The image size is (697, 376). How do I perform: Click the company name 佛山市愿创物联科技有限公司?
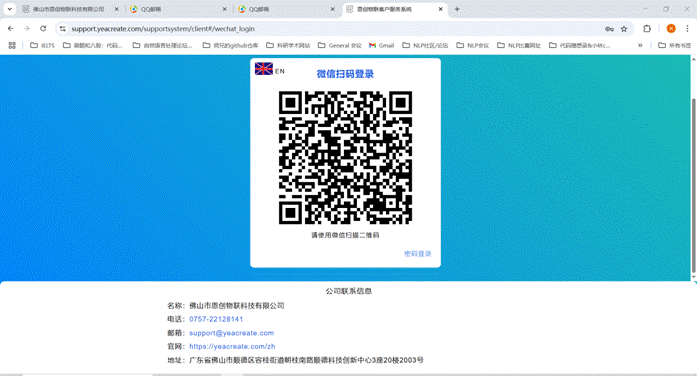(237, 306)
